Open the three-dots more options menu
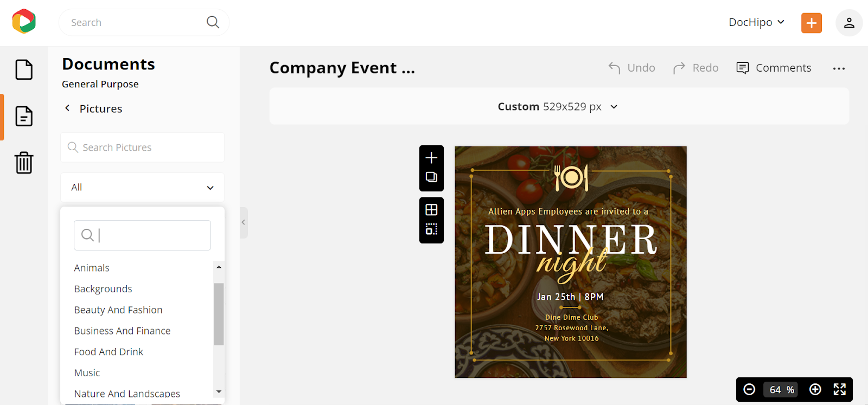Screen dimensions: 868x405 click(839, 68)
